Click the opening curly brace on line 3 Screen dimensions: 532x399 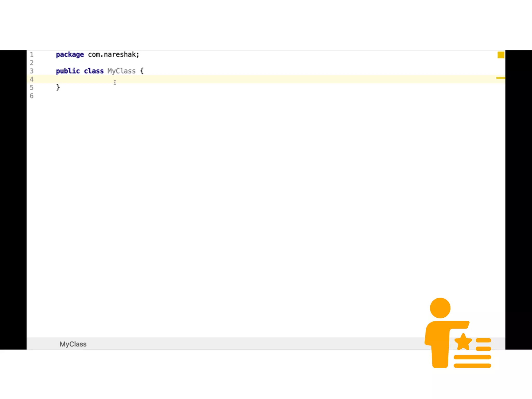coord(142,71)
